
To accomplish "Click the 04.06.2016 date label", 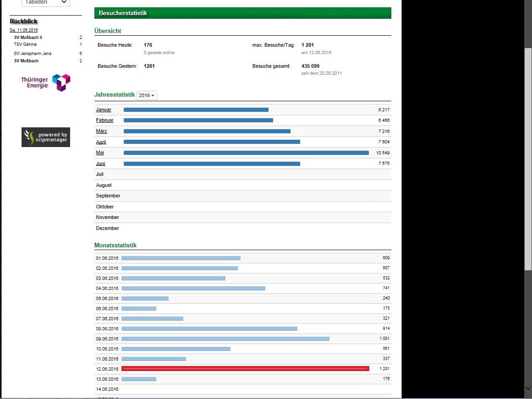I will click(x=107, y=289).
